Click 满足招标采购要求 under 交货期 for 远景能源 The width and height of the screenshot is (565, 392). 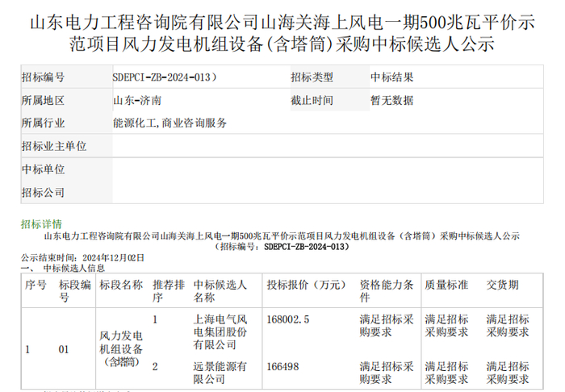click(x=508, y=373)
